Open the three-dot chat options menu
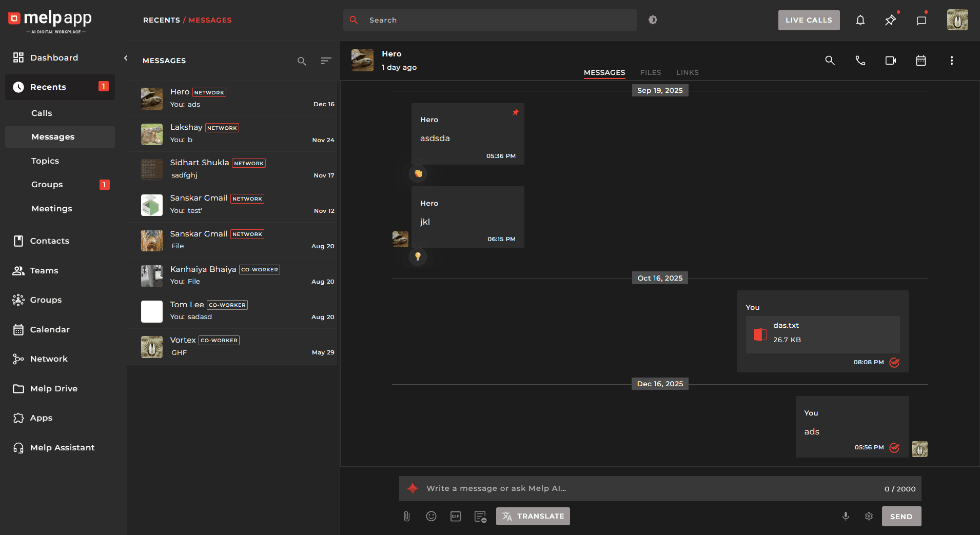Screen dimensions: 980x535 (951, 61)
